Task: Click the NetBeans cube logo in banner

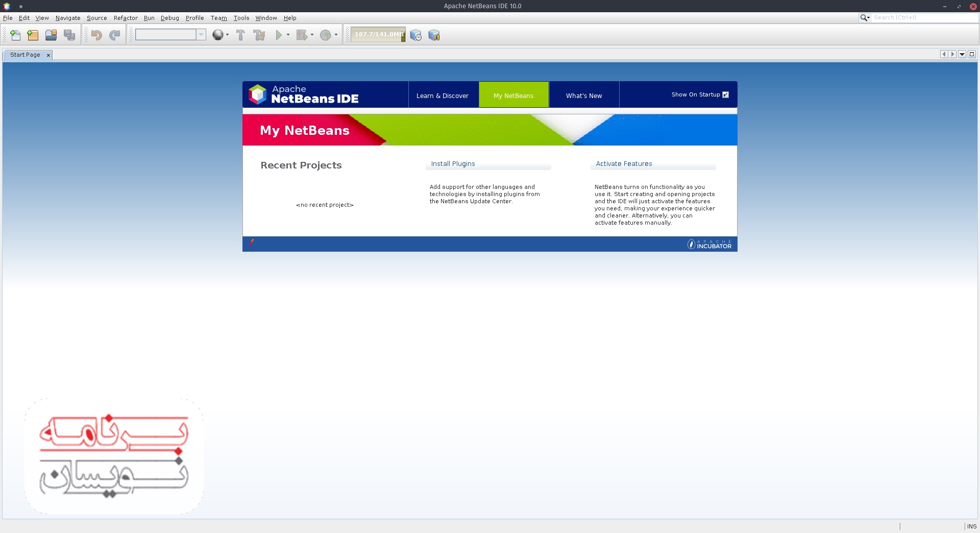Action: tap(258, 94)
